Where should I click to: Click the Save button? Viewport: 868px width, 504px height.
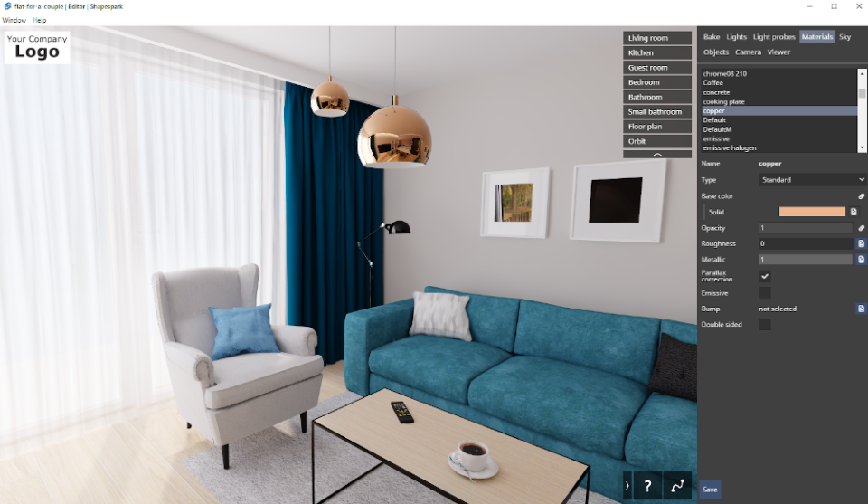711,489
